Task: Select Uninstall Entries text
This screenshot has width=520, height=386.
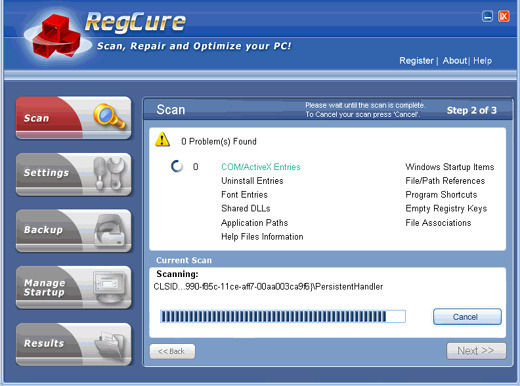Action: [x=252, y=181]
